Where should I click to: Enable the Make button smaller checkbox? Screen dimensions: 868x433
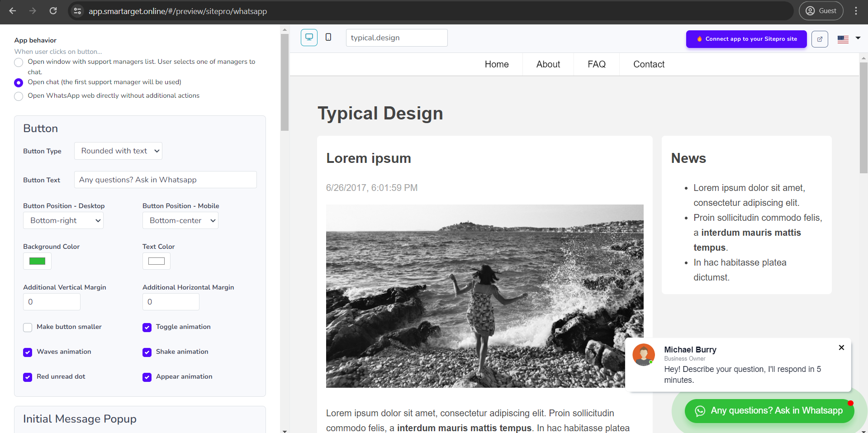(28, 328)
